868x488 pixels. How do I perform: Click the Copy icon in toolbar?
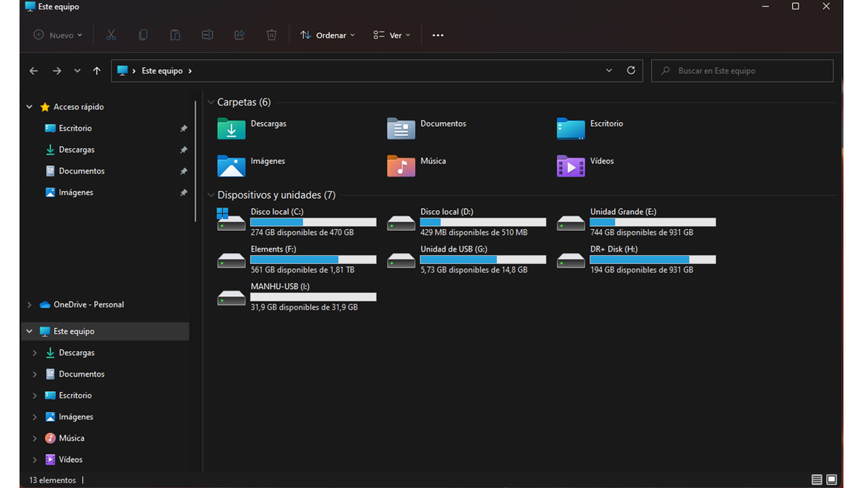[x=143, y=35]
